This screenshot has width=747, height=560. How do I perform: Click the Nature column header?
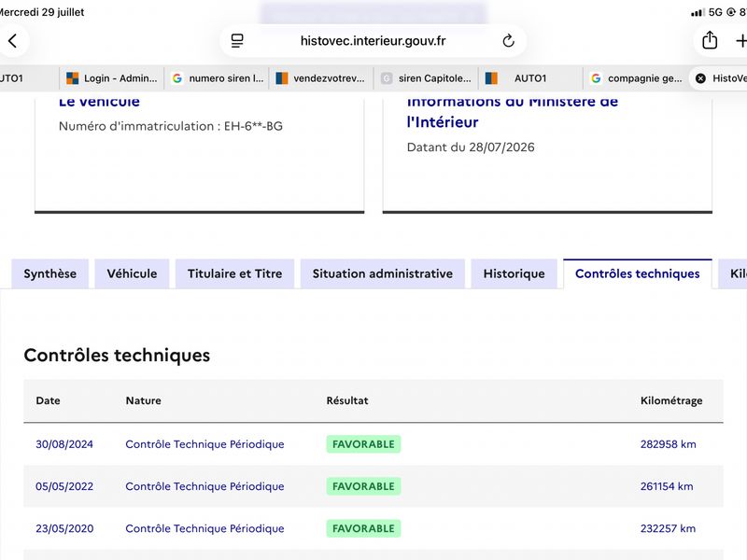click(x=144, y=400)
